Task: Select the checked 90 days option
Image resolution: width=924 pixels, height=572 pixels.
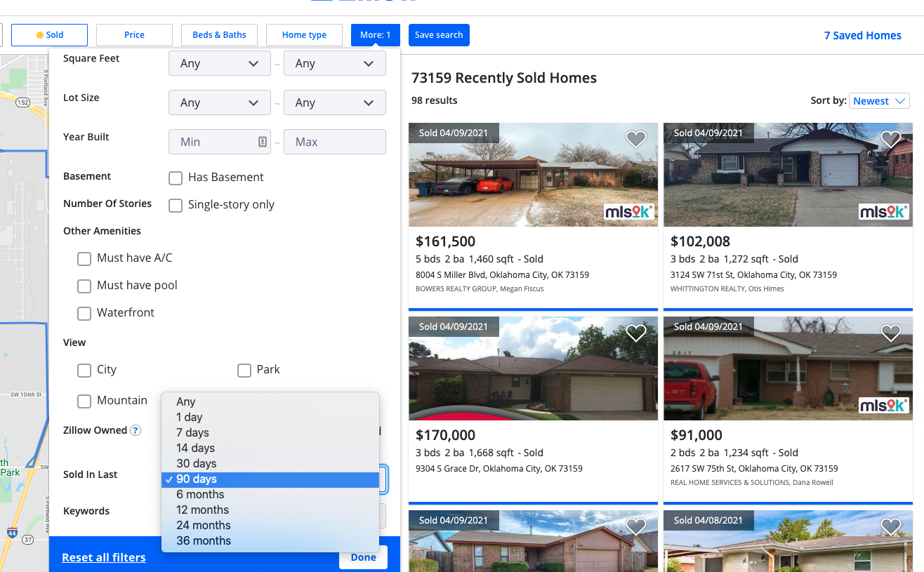Action: tap(270, 479)
